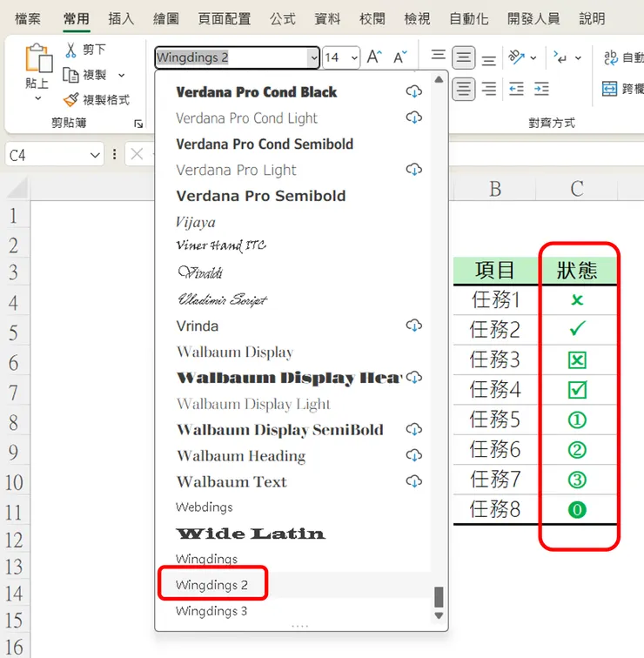Open the clipboard (剪貼簿) dialog launcher
The width and height of the screenshot is (644, 658).
pos(138,124)
